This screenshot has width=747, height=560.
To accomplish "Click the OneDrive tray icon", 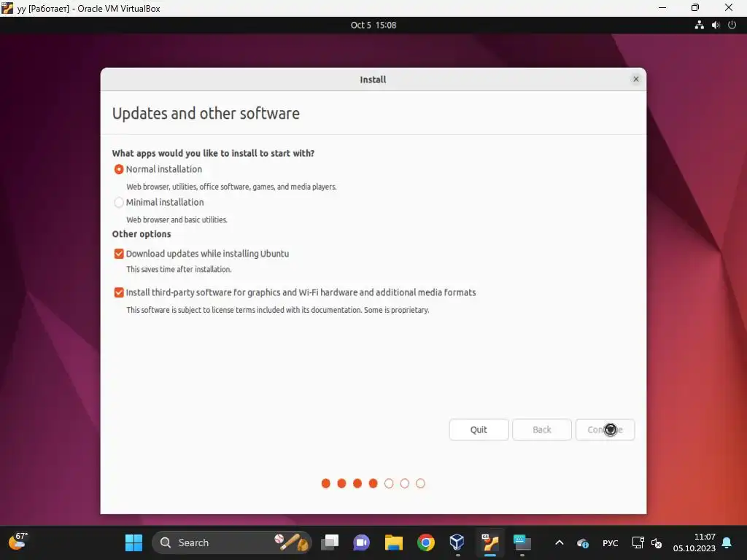I will pos(583,542).
